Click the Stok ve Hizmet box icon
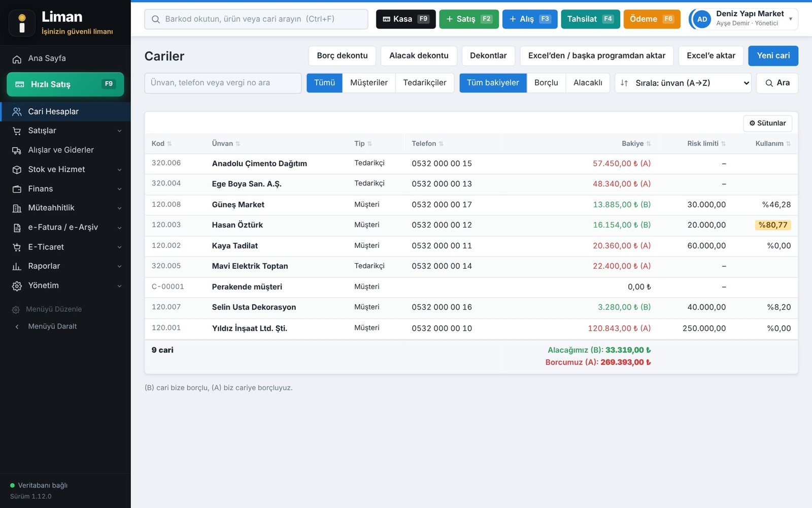 17,170
